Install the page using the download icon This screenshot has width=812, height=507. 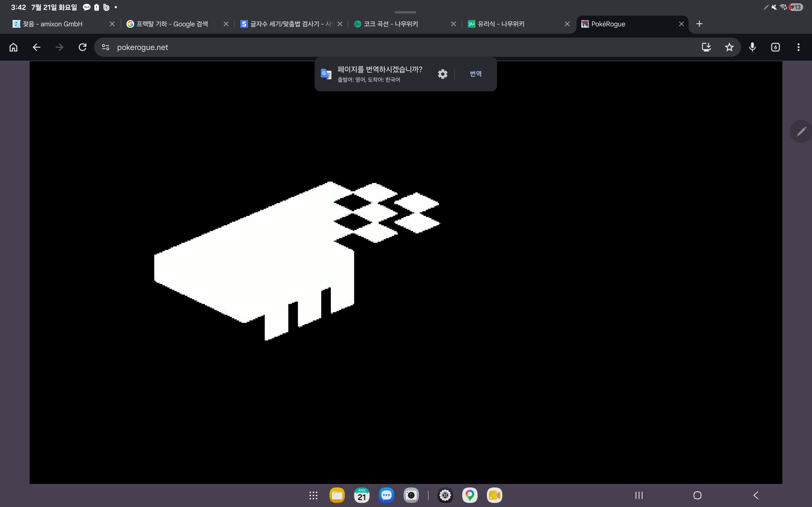click(x=706, y=47)
